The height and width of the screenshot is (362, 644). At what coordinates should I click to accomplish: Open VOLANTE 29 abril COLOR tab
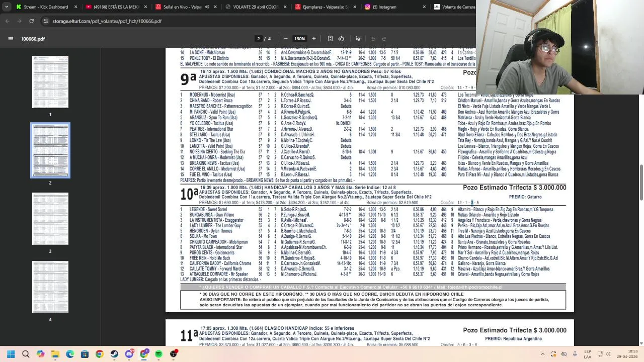tap(255, 7)
